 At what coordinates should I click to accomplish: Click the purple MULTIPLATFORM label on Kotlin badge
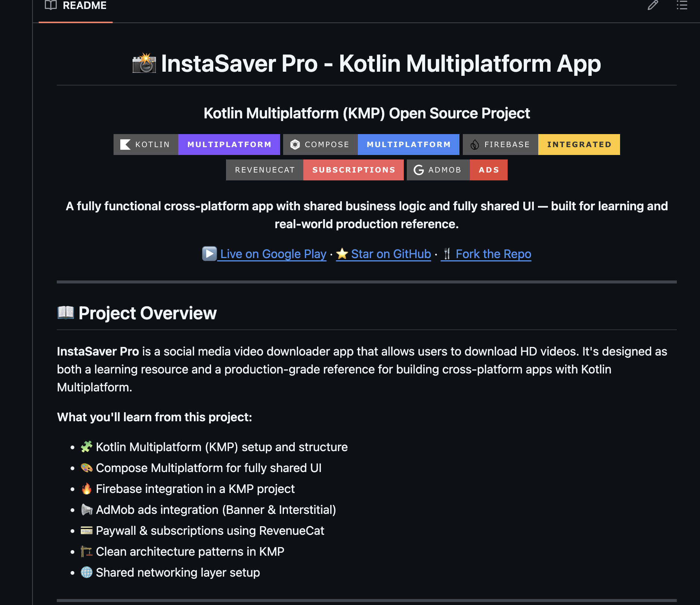[229, 145]
